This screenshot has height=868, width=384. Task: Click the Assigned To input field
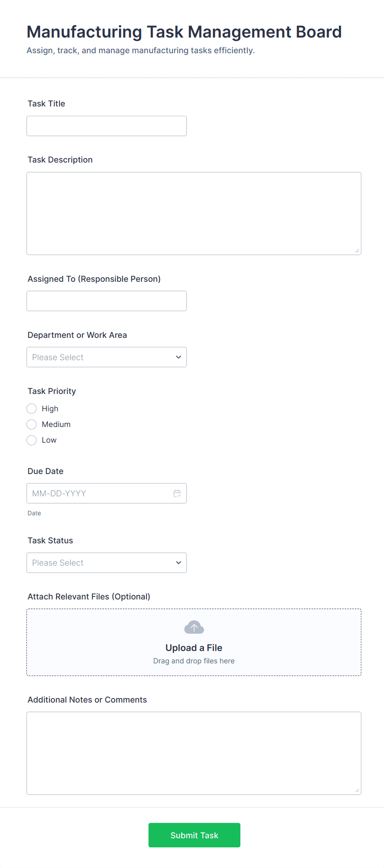[106, 301]
